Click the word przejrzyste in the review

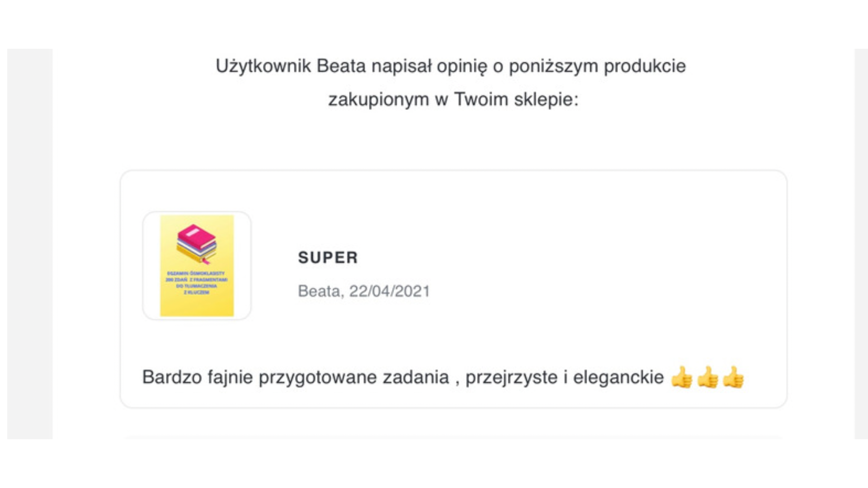pyautogui.click(x=511, y=377)
